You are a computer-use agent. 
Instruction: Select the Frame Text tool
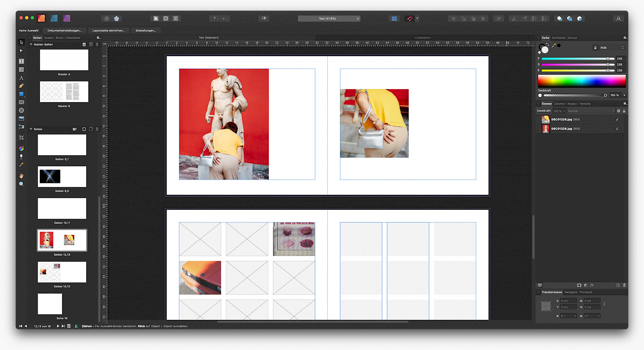click(x=21, y=61)
